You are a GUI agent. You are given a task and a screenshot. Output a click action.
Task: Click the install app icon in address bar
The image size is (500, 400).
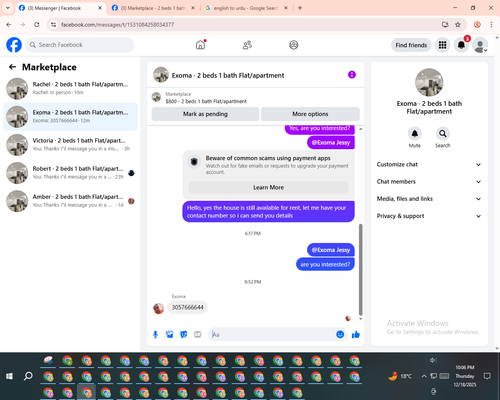pyautogui.click(x=445, y=24)
